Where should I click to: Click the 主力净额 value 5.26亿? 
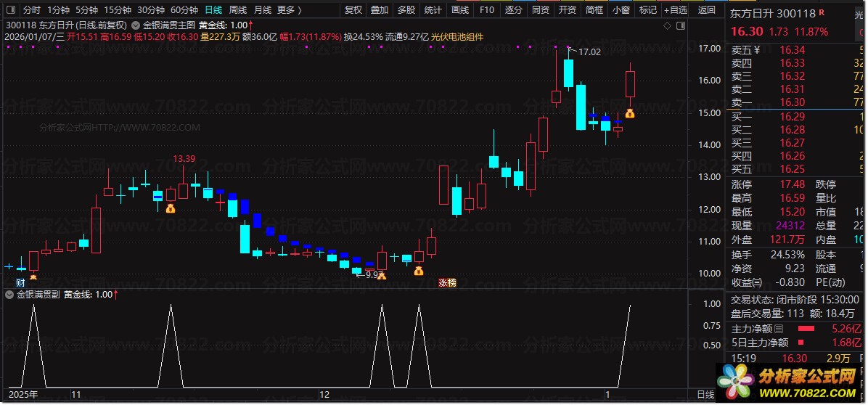(x=846, y=330)
